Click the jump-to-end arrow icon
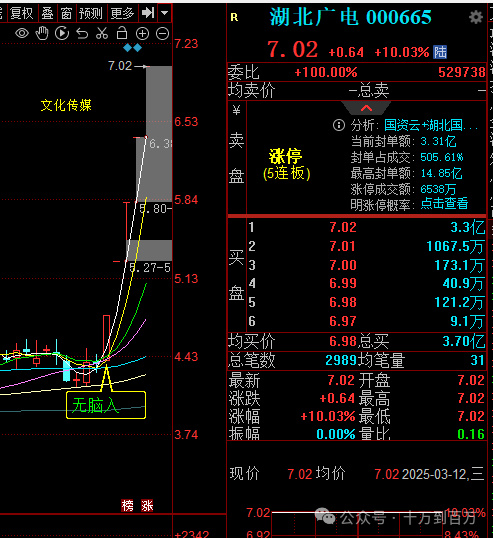 pos(148,13)
